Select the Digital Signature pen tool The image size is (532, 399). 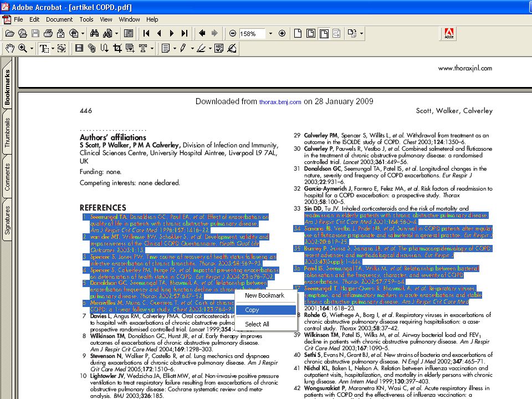[x=232, y=48]
